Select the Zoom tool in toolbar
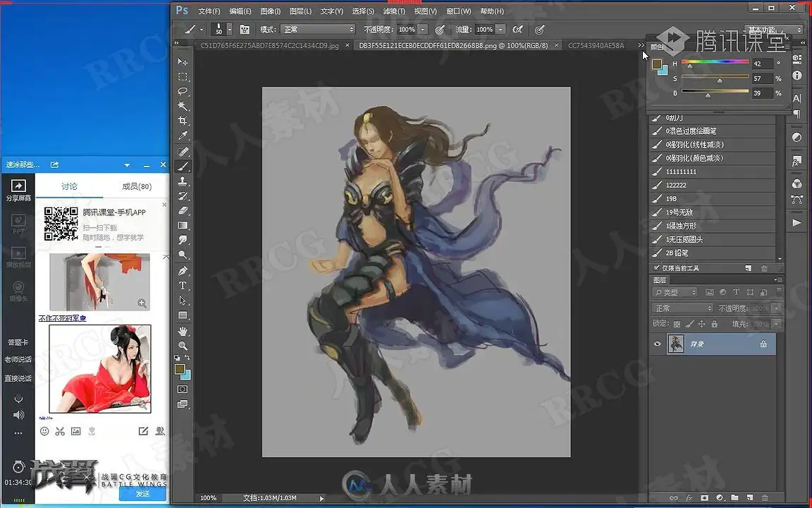 (183, 345)
